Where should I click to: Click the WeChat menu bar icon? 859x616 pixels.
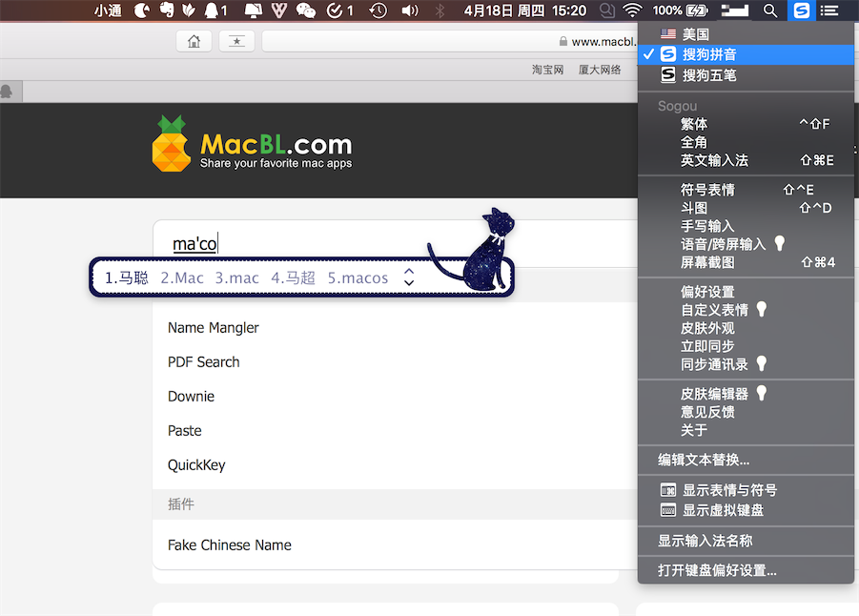pyautogui.click(x=306, y=10)
